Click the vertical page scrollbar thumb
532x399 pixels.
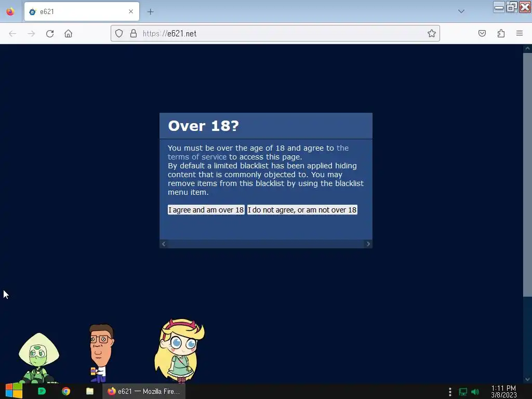tap(527, 175)
